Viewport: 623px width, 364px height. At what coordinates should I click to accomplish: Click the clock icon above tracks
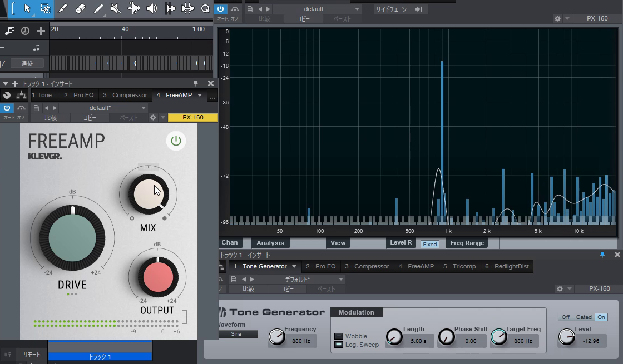click(25, 31)
